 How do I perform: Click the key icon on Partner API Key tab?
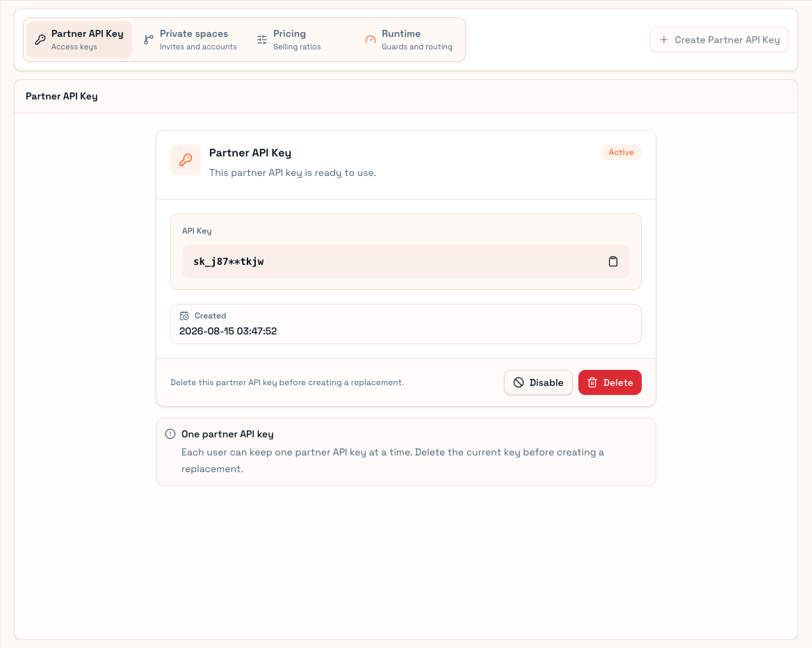pyautogui.click(x=40, y=40)
